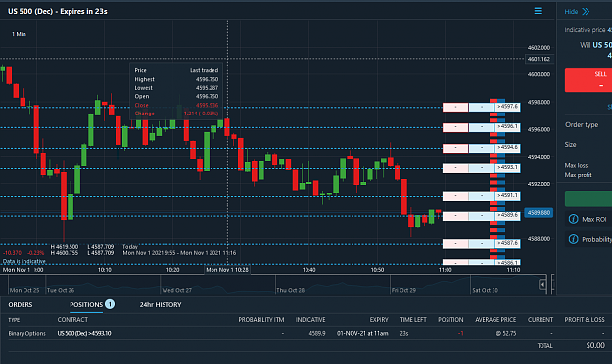Jump navigator to Sat Oct 30
The width and height of the screenshot is (612, 364).
click(x=485, y=290)
